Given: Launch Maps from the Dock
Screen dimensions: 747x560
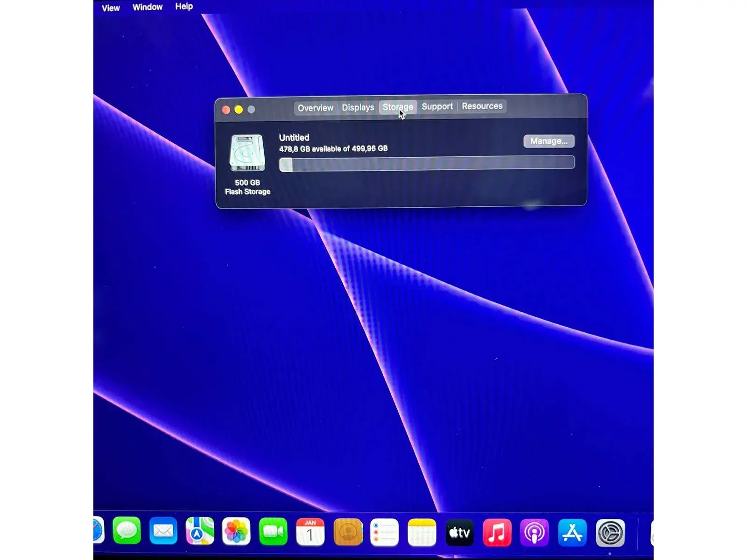Looking at the screenshot, I should click(200, 531).
